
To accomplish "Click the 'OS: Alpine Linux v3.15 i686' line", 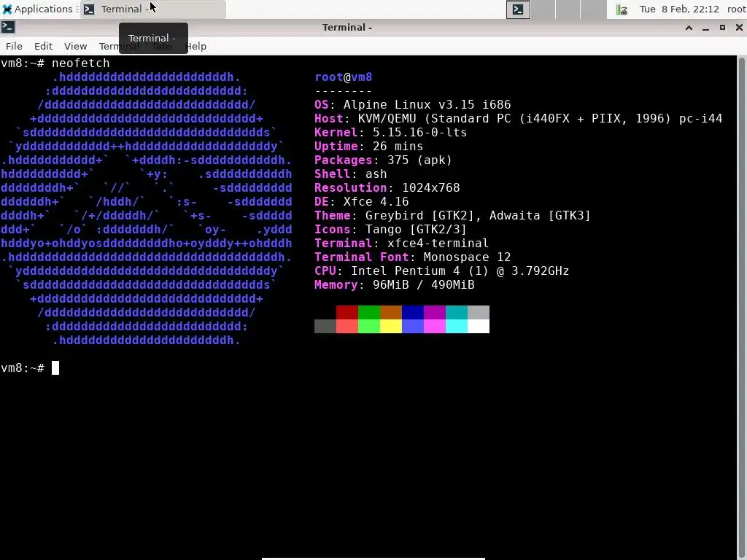I will coord(413,105).
